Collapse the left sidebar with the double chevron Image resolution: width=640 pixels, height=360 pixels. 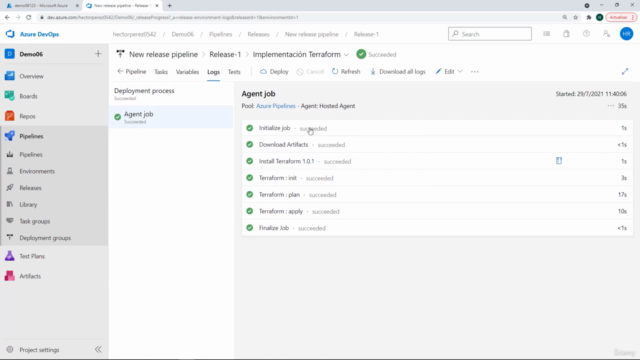98,349
